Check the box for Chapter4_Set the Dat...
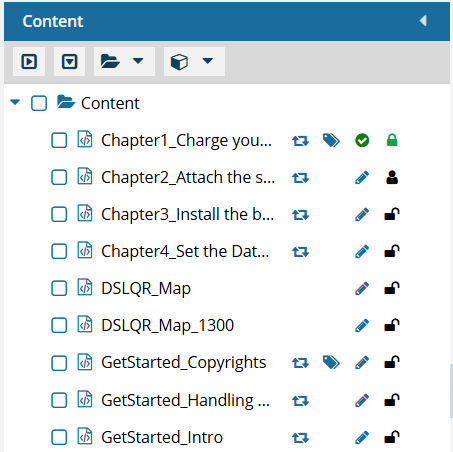Image resolution: width=453 pixels, height=452 pixels. tap(59, 251)
